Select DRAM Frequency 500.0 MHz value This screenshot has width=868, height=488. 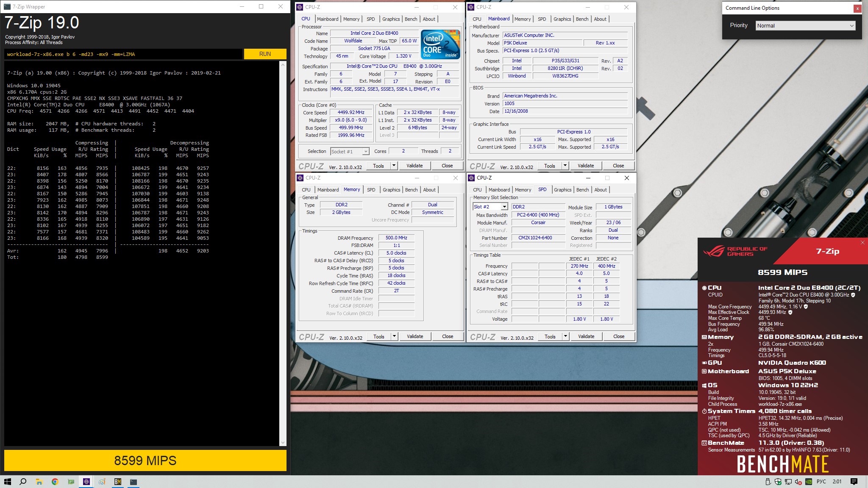click(x=396, y=238)
